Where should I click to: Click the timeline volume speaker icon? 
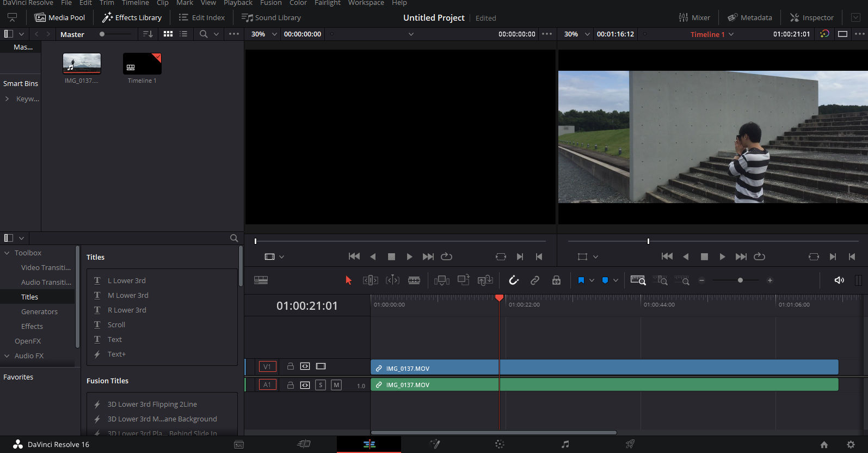pyautogui.click(x=839, y=280)
